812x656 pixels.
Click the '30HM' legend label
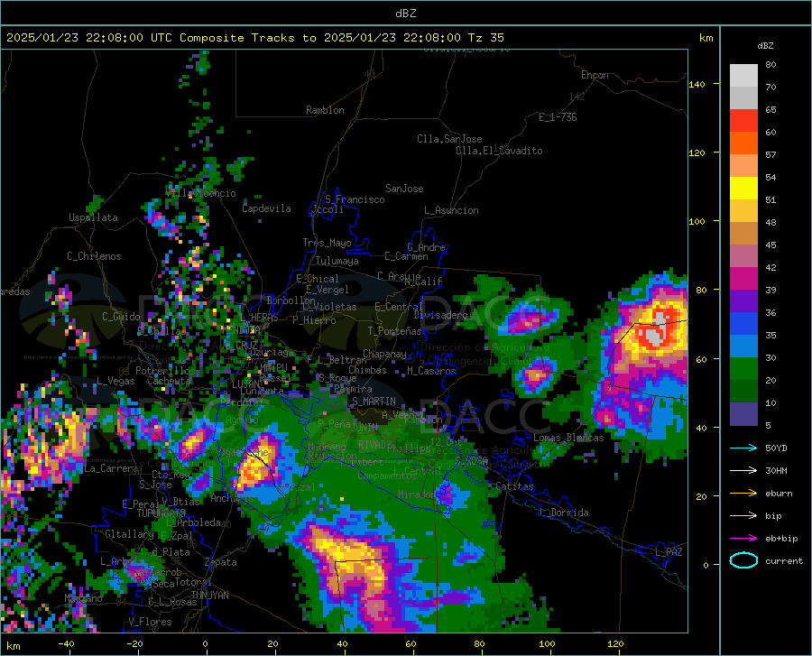click(776, 470)
